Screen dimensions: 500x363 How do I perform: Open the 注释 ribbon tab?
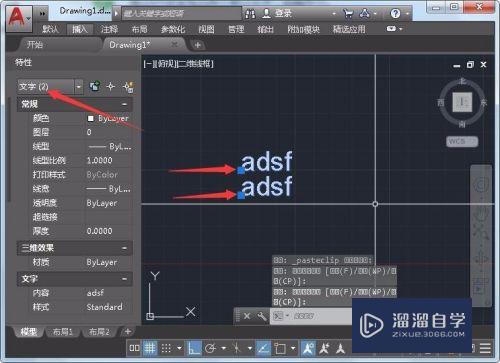pyautogui.click(x=109, y=29)
